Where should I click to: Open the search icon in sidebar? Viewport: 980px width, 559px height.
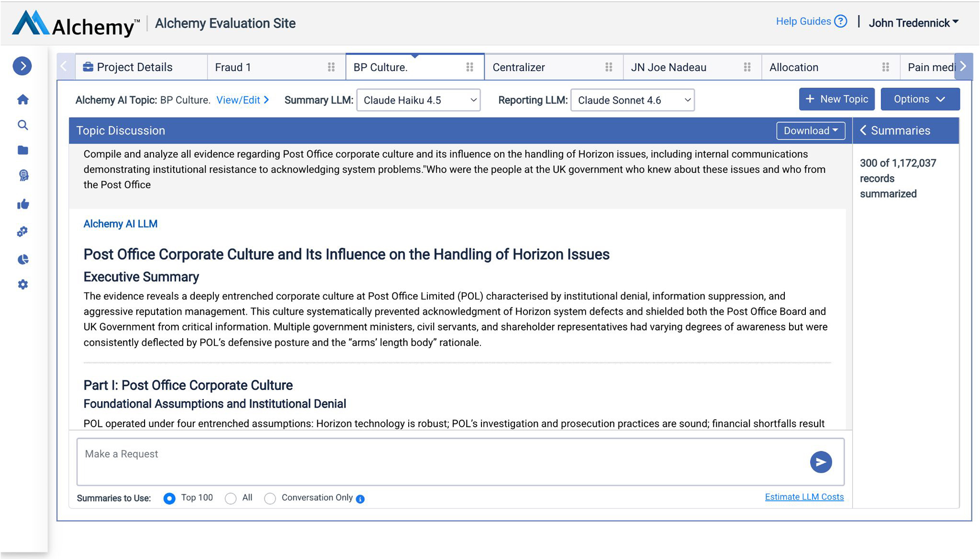click(x=22, y=125)
